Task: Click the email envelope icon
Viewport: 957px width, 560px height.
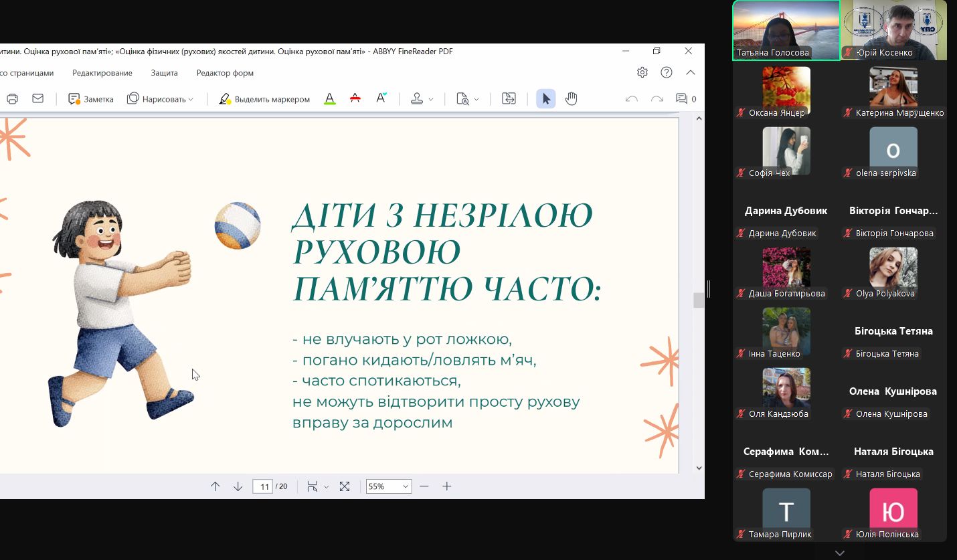Action: tap(37, 99)
